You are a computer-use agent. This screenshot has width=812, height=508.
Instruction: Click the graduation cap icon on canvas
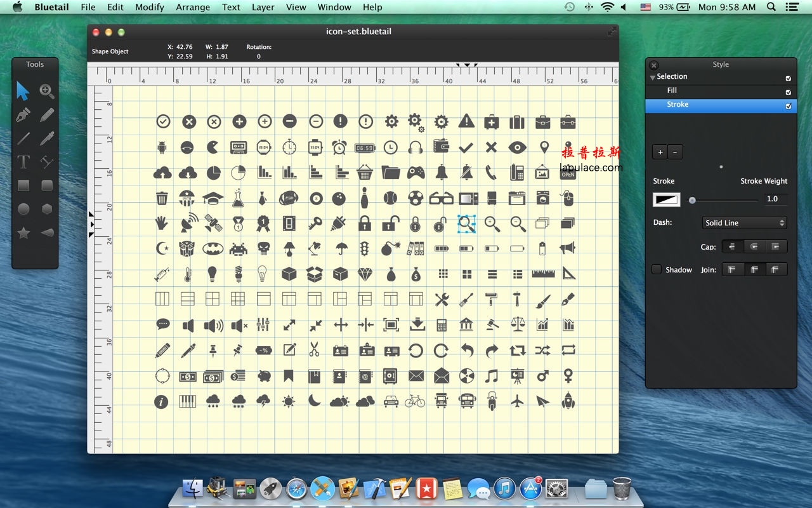213,197
